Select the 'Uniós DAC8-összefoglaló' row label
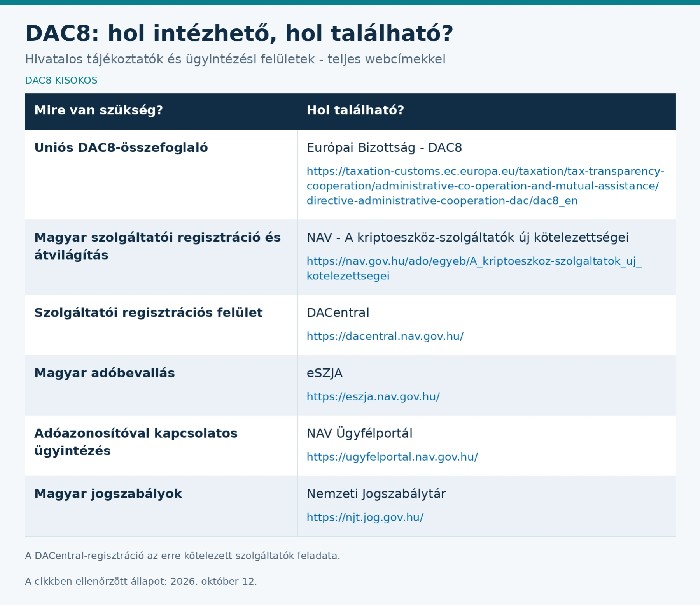This screenshot has height=605, width=700. pos(121,148)
